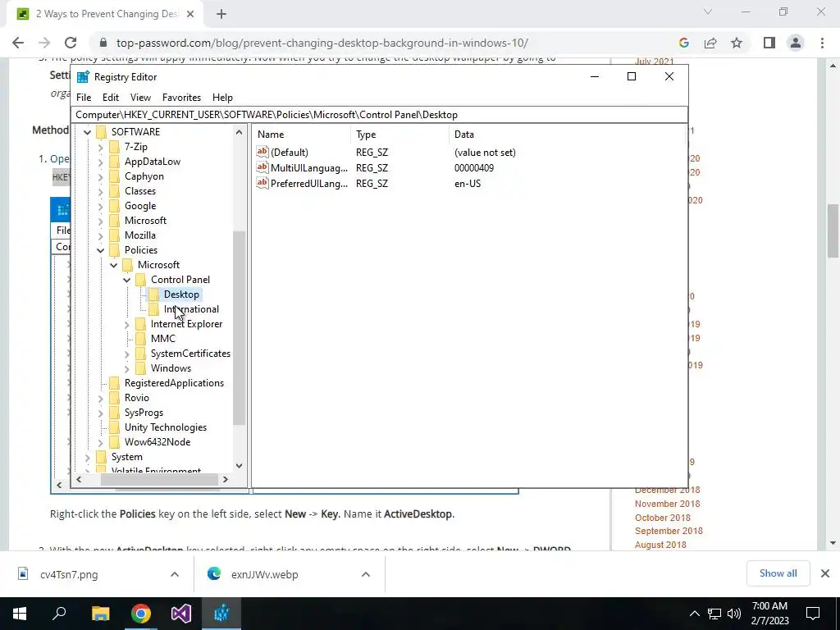Expand the SystemCertificates key

click(x=127, y=354)
